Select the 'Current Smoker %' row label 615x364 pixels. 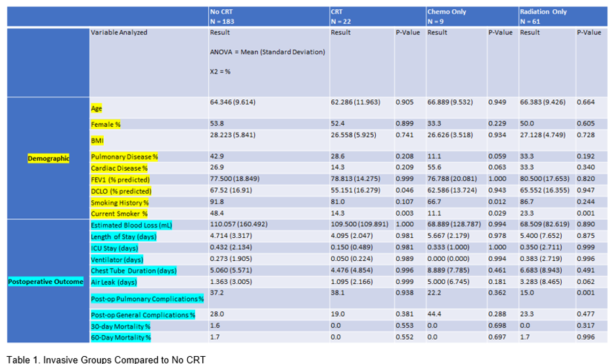coord(119,214)
